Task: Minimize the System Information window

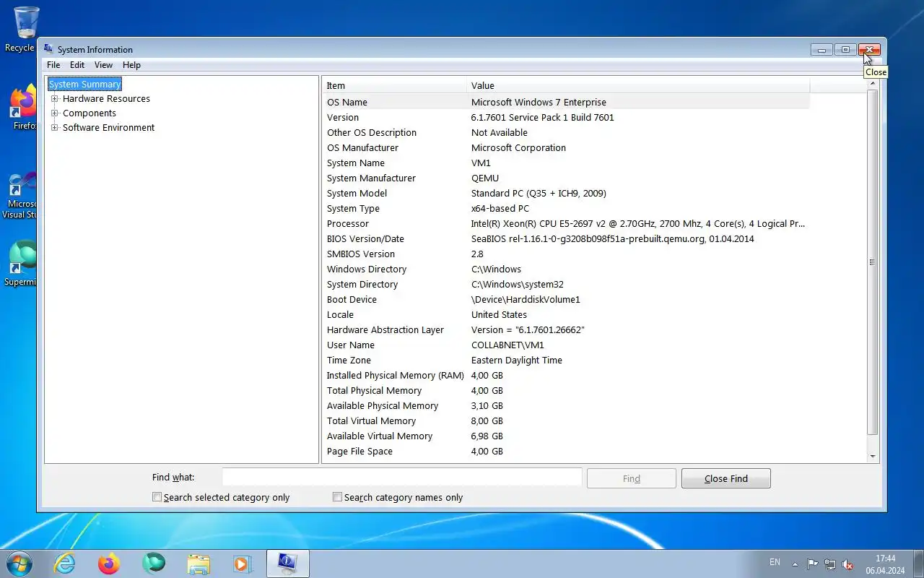Action: pos(821,50)
